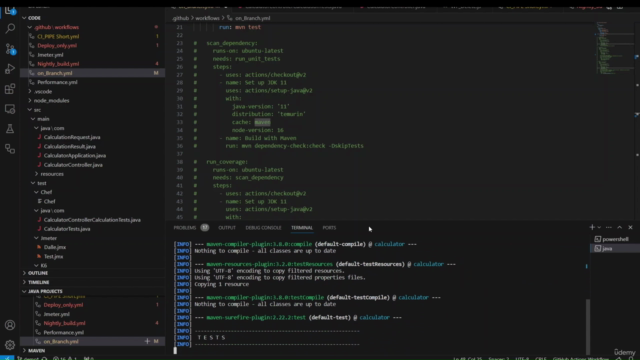Switch to the OUTPUT tab

tap(227, 228)
